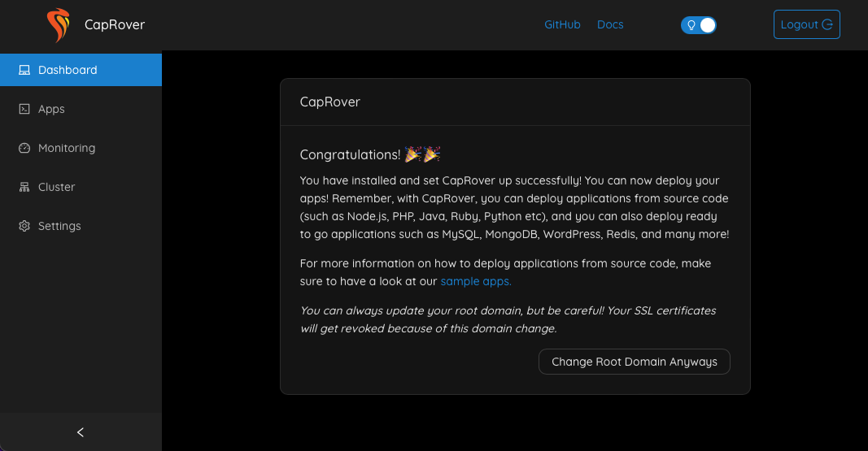The height and width of the screenshot is (451, 868).
Task: Select the Cluster menu label
Action: click(x=56, y=187)
